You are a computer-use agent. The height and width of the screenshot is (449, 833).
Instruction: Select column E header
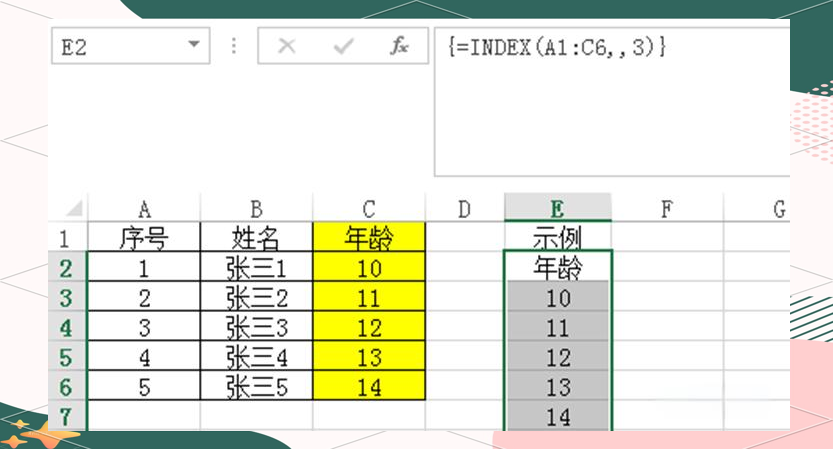click(x=558, y=208)
